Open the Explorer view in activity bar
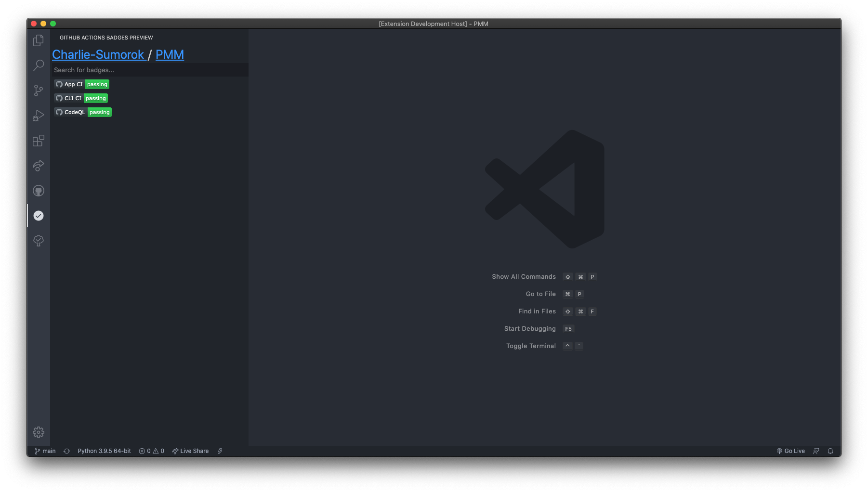This screenshot has height=492, width=868. pyautogui.click(x=39, y=40)
